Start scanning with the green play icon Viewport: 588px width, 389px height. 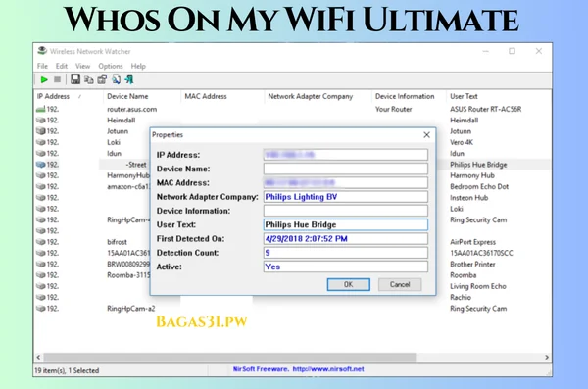(44, 79)
